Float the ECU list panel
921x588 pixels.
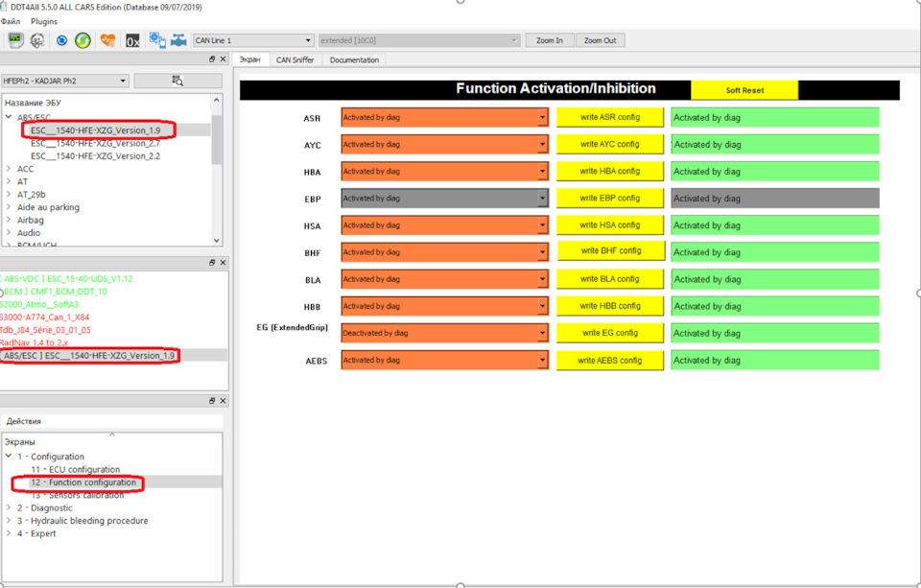(x=212, y=59)
